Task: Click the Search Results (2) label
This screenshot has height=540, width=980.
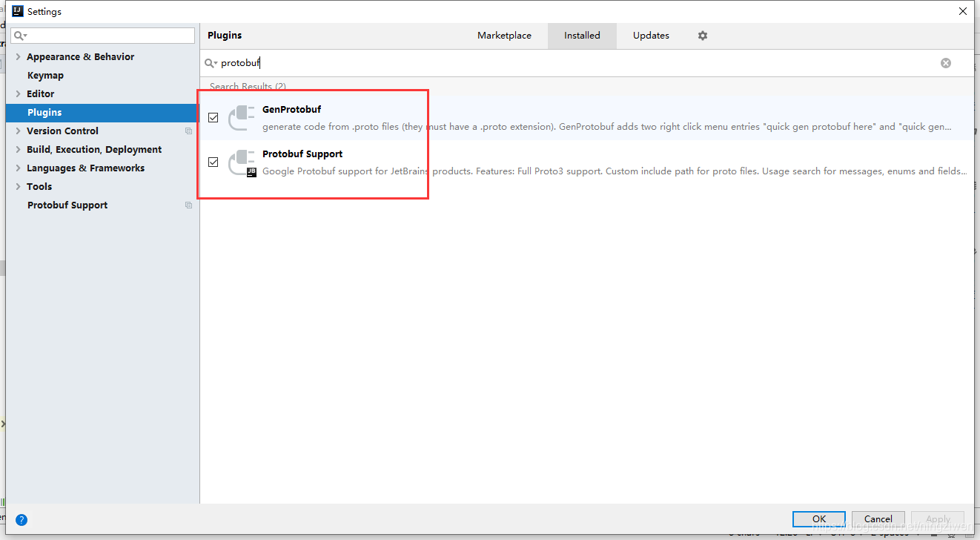Action: coord(248,87)
